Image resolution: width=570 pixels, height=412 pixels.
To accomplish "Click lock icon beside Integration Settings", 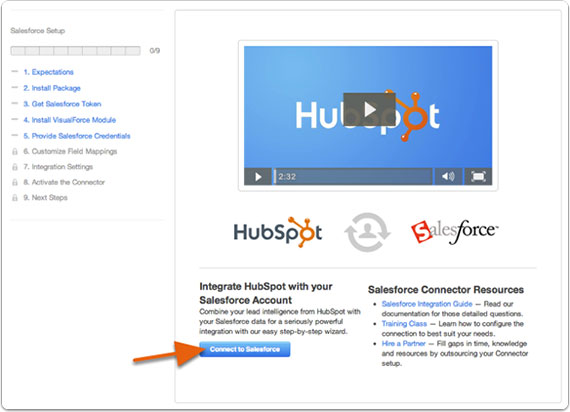I will click(15, 167).
